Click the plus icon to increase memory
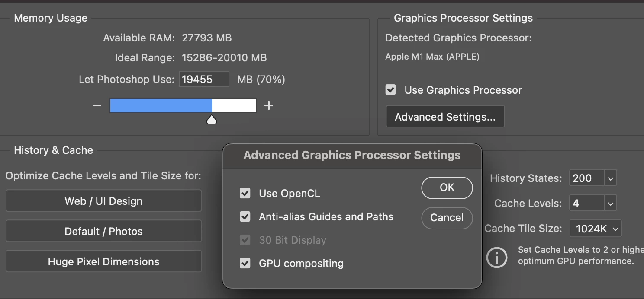Screen dimensions: 644x299 (x=269, y=105)
